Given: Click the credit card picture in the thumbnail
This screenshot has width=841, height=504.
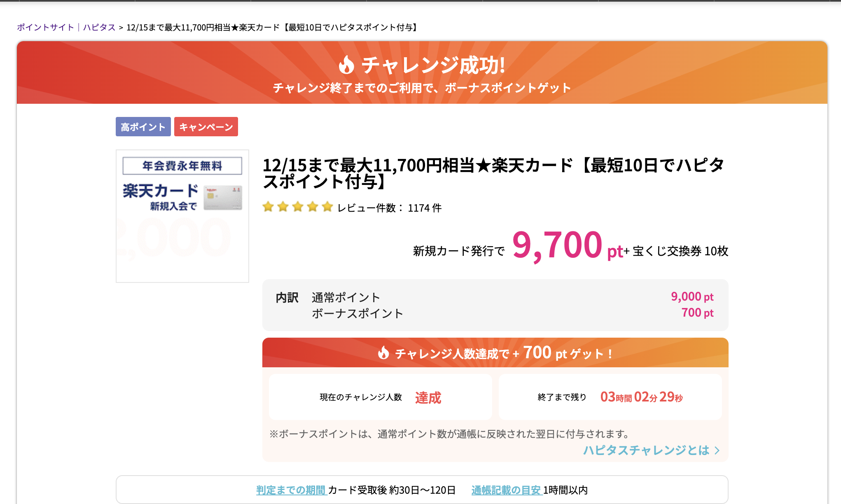Looking at the screenshot, I should pos(223,198).
